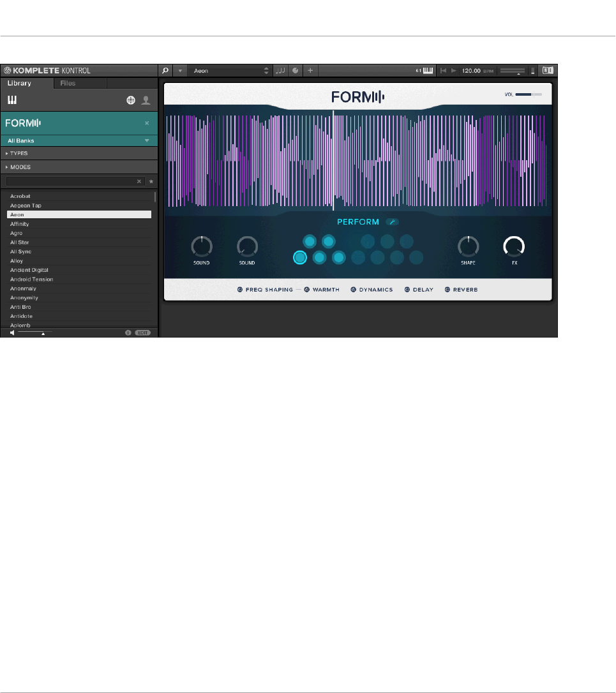Open the DYNAMICS effect label
Viewport: 616px width, 693px height.
point(376,290)
